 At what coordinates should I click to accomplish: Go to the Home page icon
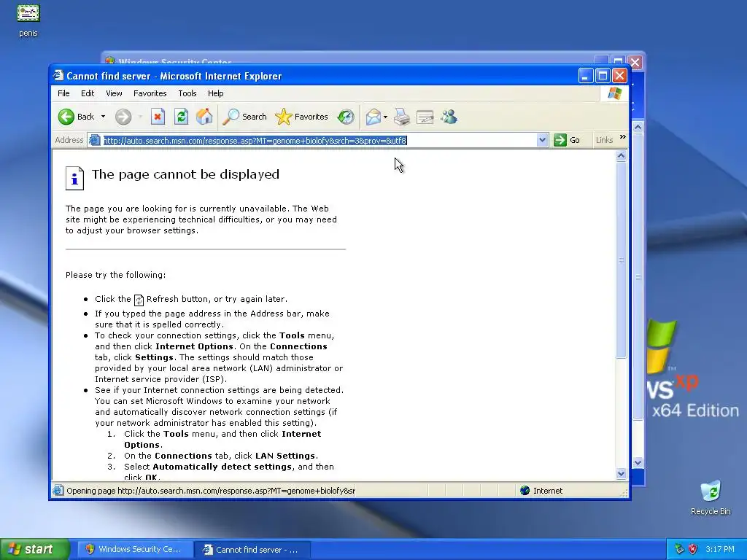(204, 117)
